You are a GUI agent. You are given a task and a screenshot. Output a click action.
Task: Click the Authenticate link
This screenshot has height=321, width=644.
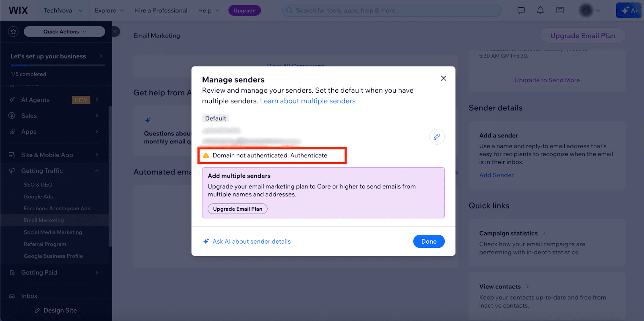tap(309, 155)
